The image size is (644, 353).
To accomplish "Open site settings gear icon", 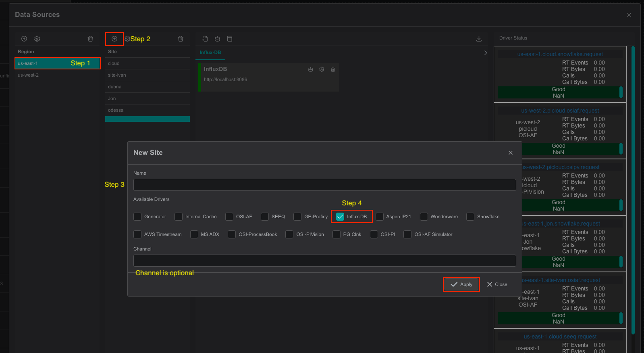I will 127,39.
